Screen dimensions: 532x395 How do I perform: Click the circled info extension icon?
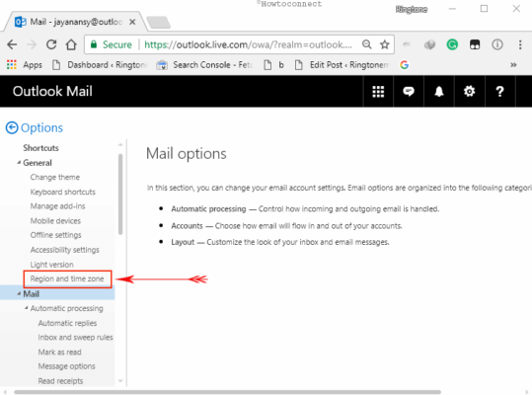pos(497,44)
